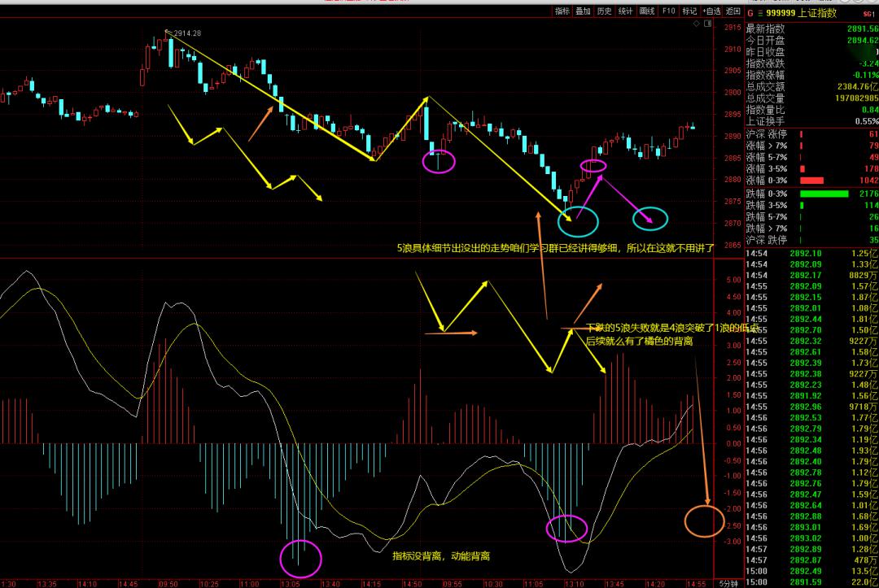
Task: Open the 指标 indicator menu
Action: pyautogui.click(x=562, y=11)
